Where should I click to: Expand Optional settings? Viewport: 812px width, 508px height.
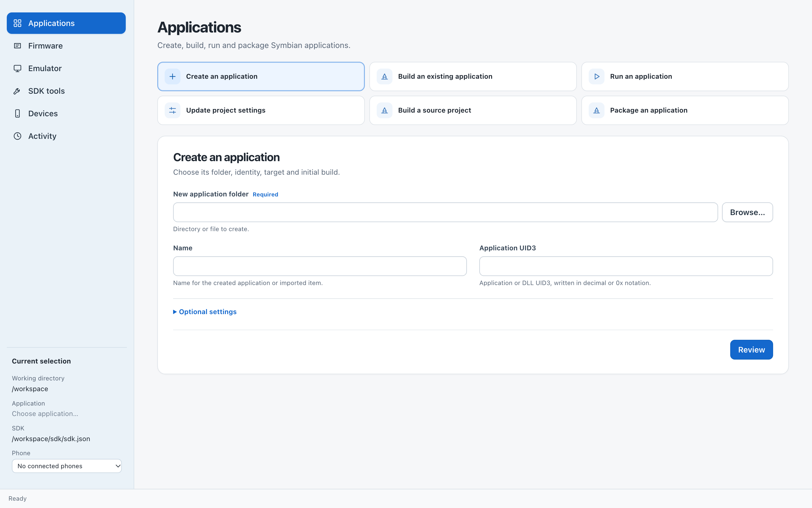[x=205, y=312]
